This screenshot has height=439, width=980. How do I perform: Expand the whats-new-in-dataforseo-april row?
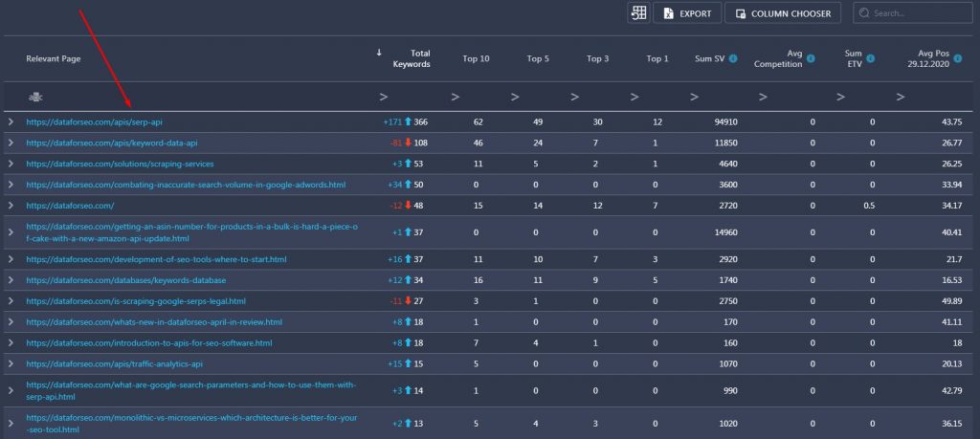pyautogui.click(x=11, y=322)
